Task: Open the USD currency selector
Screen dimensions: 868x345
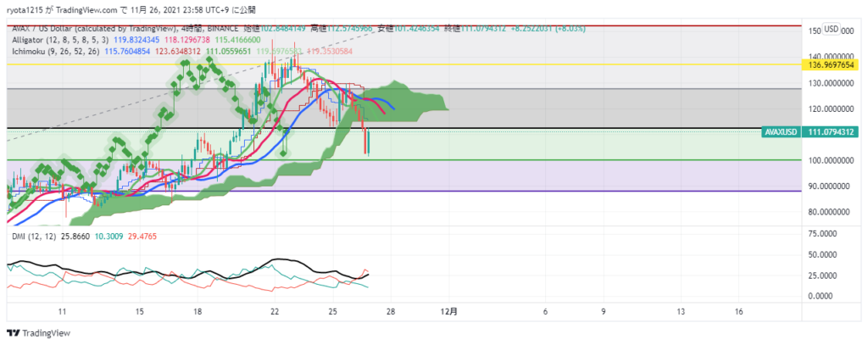Action: click(x=831, y=29)
